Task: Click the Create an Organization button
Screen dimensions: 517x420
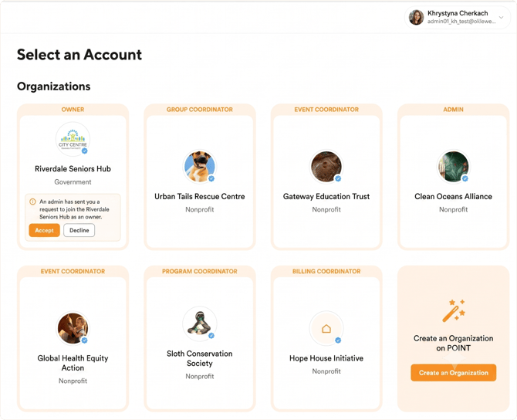Action: [x=454, y=373]
